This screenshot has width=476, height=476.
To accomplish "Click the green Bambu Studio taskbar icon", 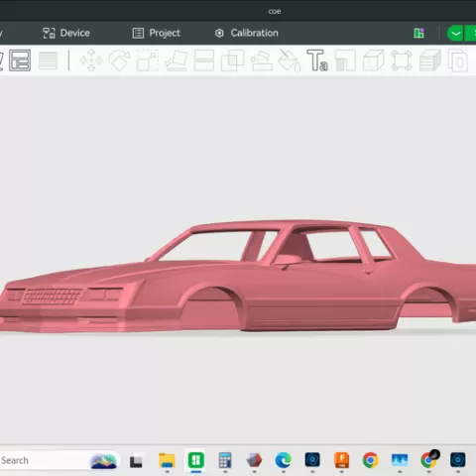I will pos(196,460).
